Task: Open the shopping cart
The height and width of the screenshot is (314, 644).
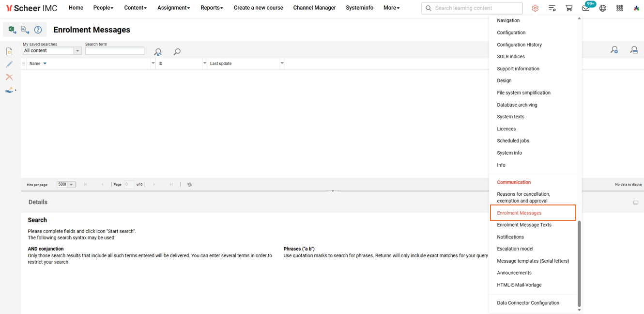Action: click(x=569, y=8)
